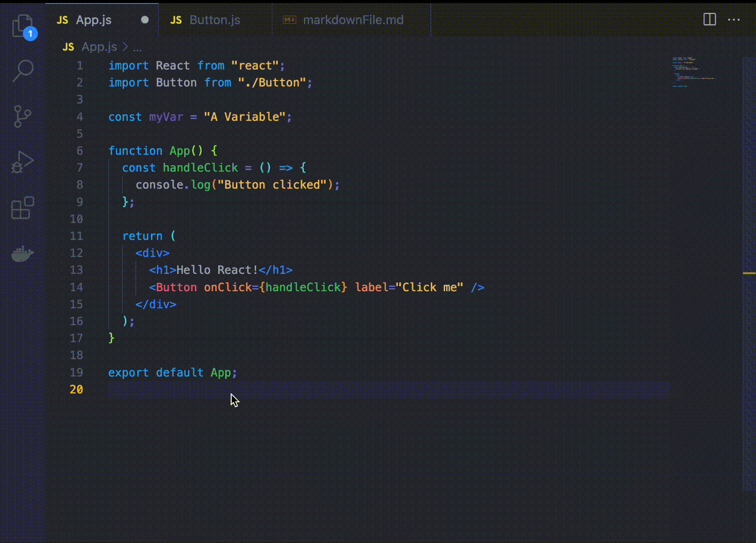756x543 pixels.
Task: Click line number 6 in the gutter
Action: pyautogui.click(x=79, y=151)
